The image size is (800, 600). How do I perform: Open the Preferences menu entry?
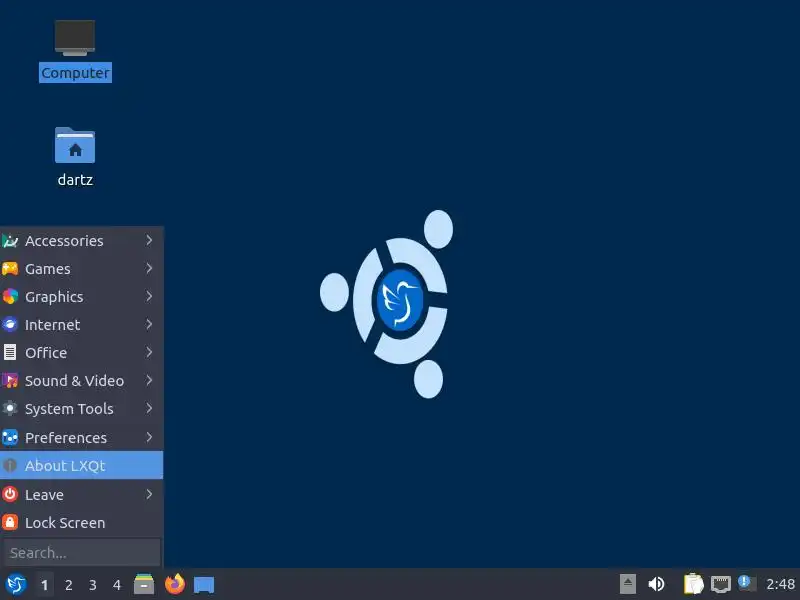82,438
